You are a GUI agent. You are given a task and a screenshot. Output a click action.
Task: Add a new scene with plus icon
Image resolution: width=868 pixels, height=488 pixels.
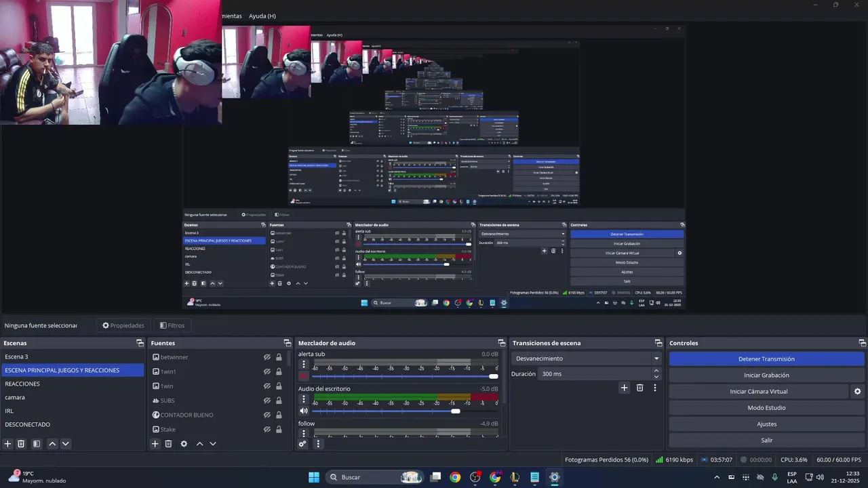click(x=8, y=444)
